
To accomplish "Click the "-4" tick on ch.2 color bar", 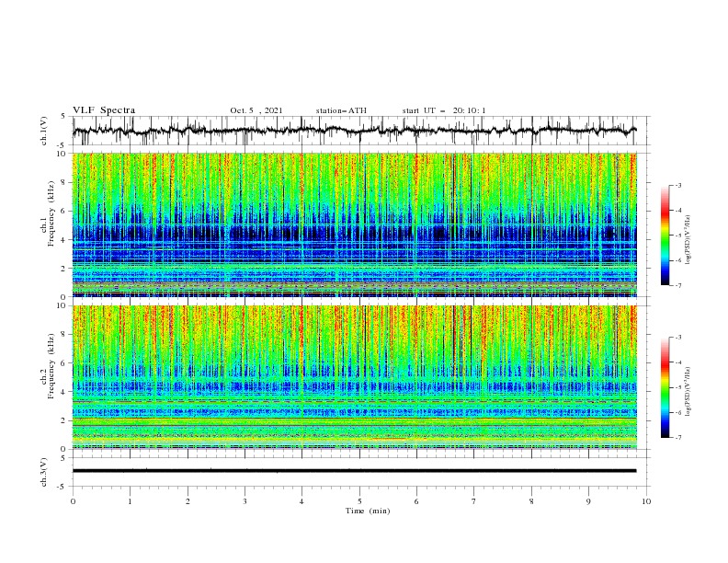I will pos(677,362).
